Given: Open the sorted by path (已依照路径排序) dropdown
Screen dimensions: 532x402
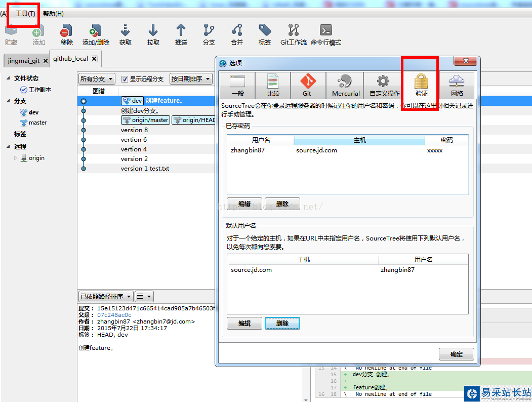Looking at the screenshot, I should pyautogui.click(x=105, y=297).
